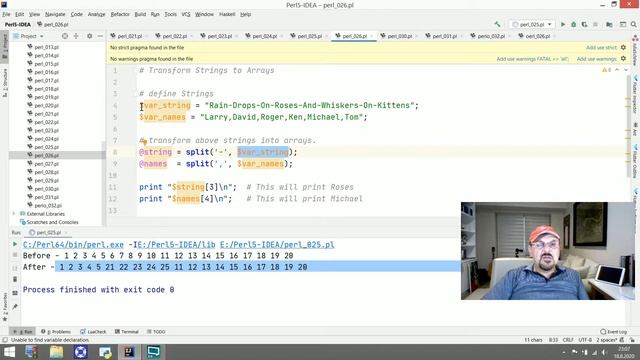
Task: Open E:/Perl5-IDEA/perl_025.pl link in console
Action: (277, 244)
